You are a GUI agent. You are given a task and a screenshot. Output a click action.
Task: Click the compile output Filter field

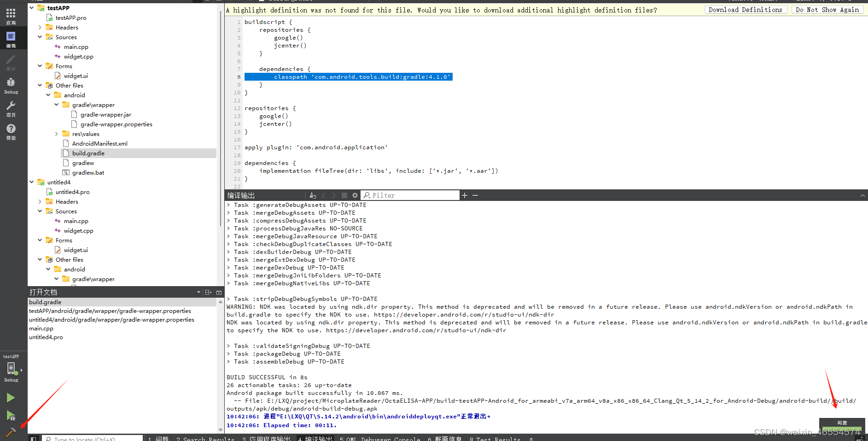click(410, 195)
